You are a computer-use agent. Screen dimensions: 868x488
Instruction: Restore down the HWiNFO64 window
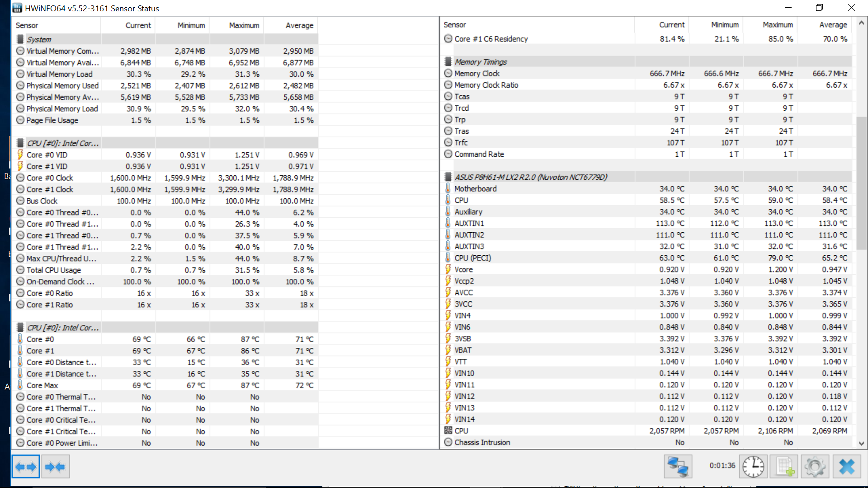pyautogui.click(x=819, y=8)
